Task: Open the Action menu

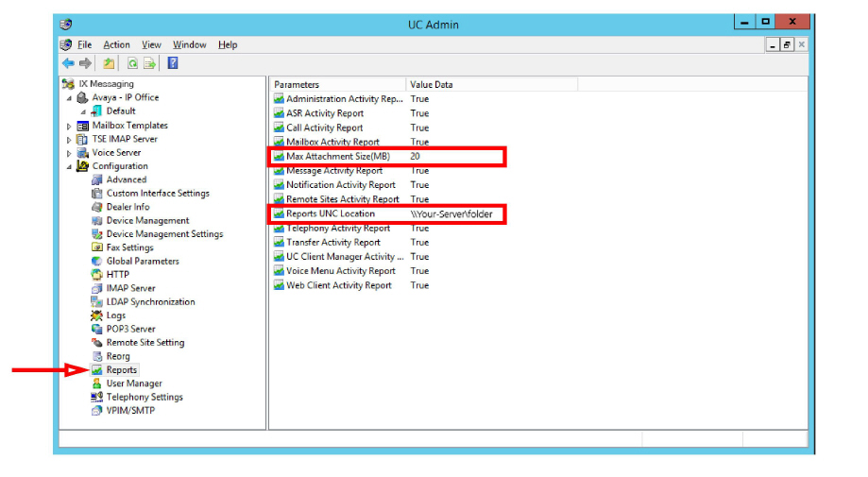Action: tap(117, 44)
